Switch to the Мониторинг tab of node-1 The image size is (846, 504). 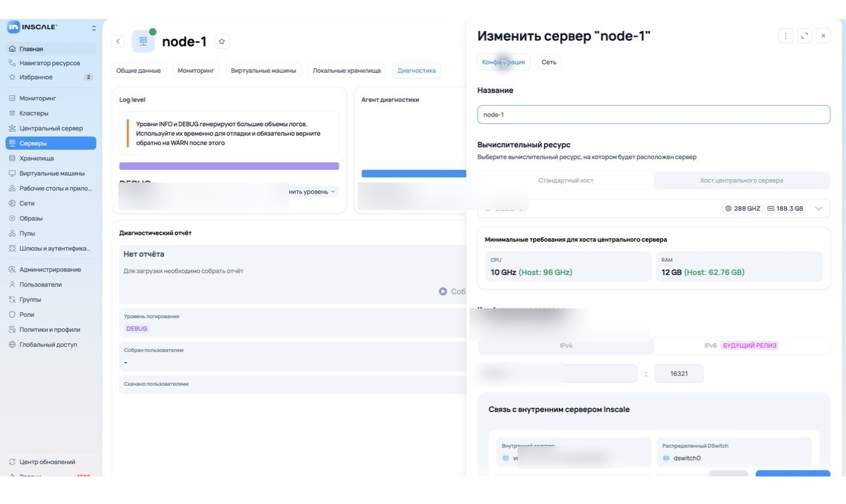196,70
